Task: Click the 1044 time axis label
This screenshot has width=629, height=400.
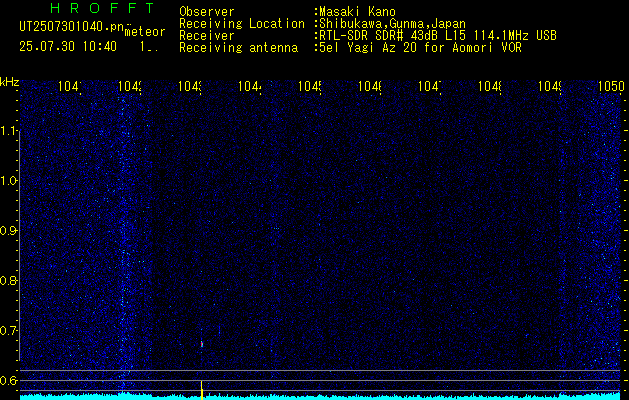Action: pyautogui.click(x=250, y=86)
